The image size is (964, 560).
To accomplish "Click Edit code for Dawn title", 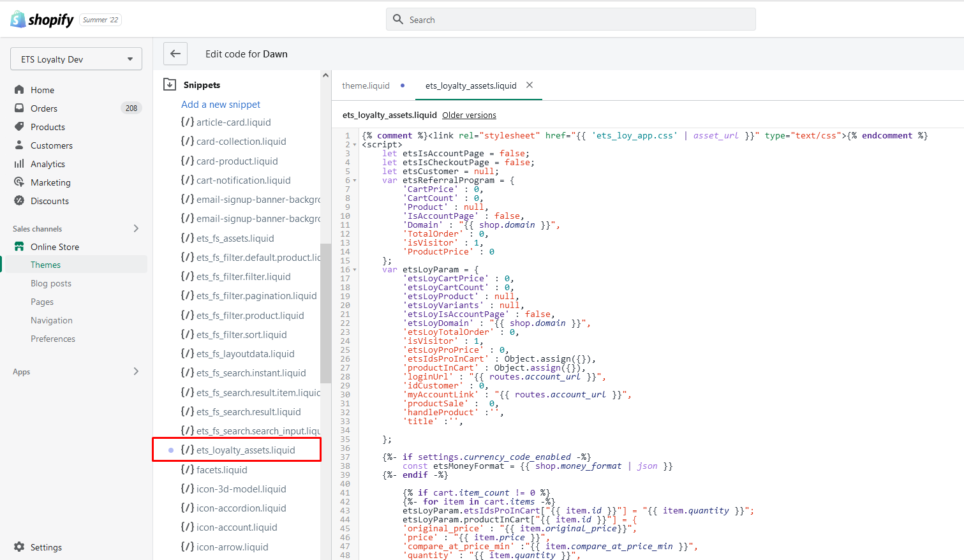I will coord(246,54).
